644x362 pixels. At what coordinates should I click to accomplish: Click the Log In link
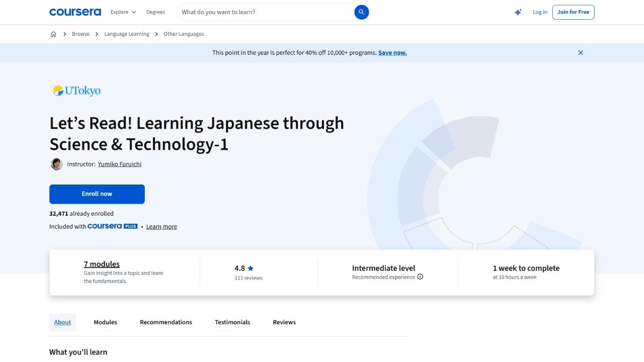[540, 12]
